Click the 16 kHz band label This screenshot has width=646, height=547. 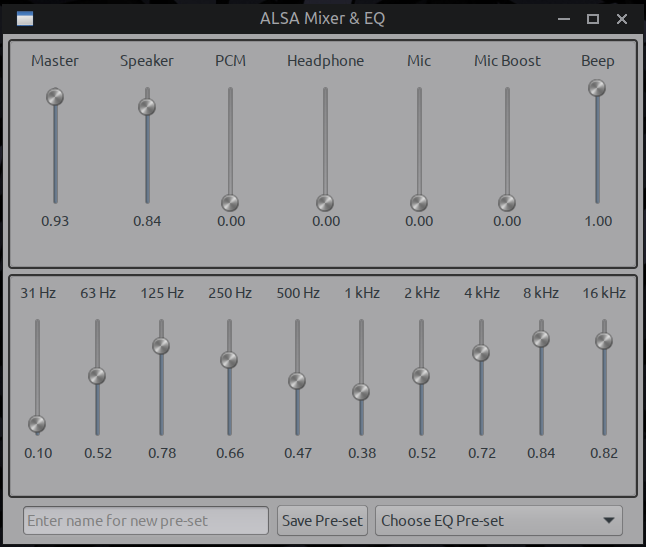(604, 293)
